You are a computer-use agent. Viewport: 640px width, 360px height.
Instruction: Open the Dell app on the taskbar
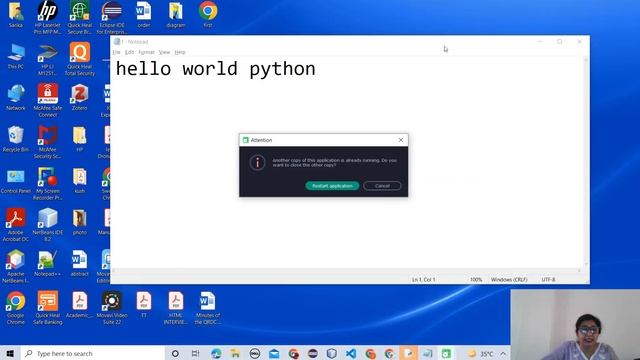(x=255, y=353)
